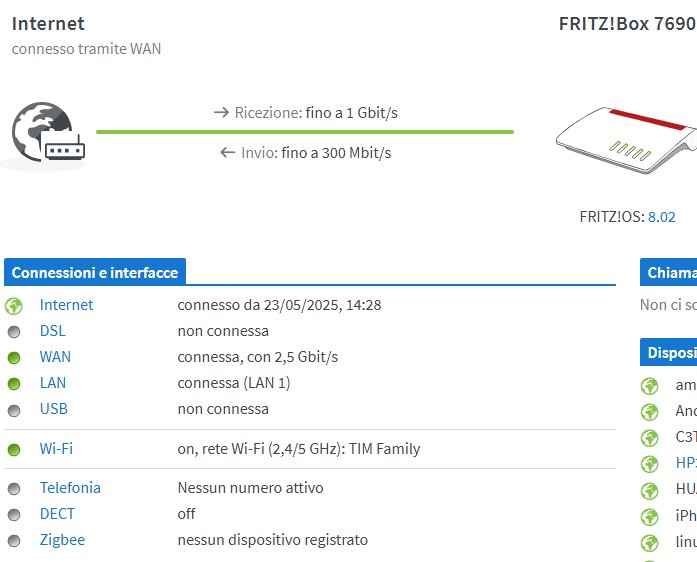Click the FRITZ!OS version 8.02 link

pyautogui.click(x=661, y=217)
